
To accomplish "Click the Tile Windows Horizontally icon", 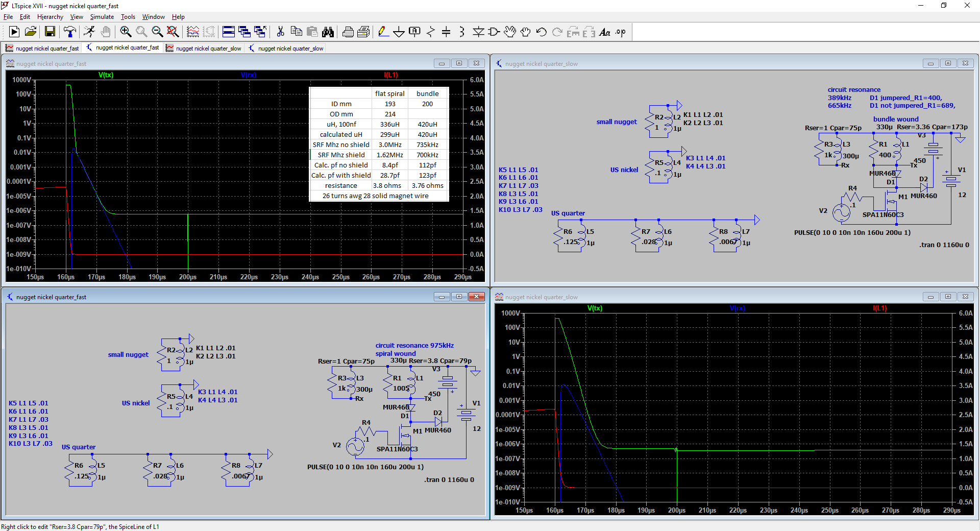I will tap(228, 32).
